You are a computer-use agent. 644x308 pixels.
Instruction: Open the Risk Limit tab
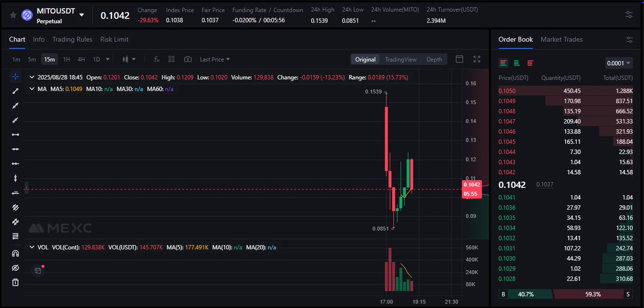pyautogui.click(x=114, y=39)
